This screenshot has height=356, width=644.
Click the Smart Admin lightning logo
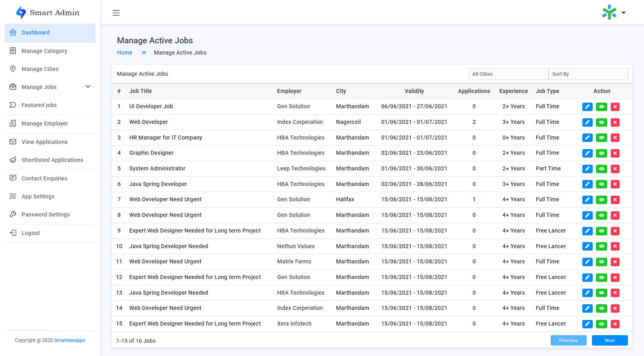click(x=21, y=13)
